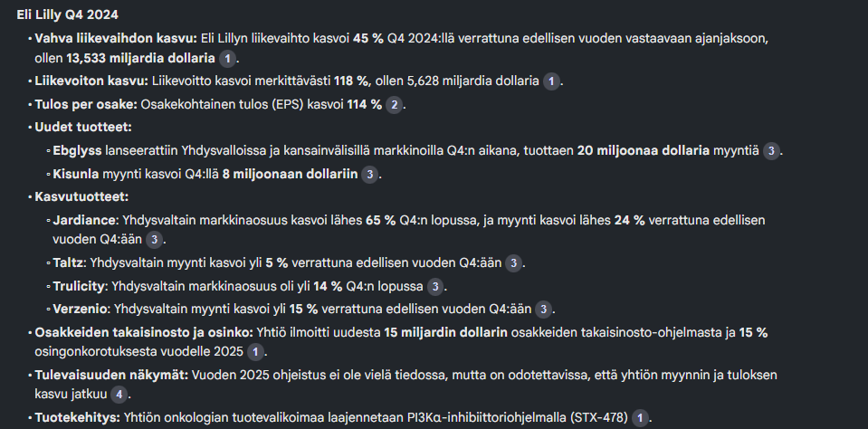Open citation 1 after (STX-478)
The height and width of the screenshot is (429, 868).
click(x=640, y=418)
